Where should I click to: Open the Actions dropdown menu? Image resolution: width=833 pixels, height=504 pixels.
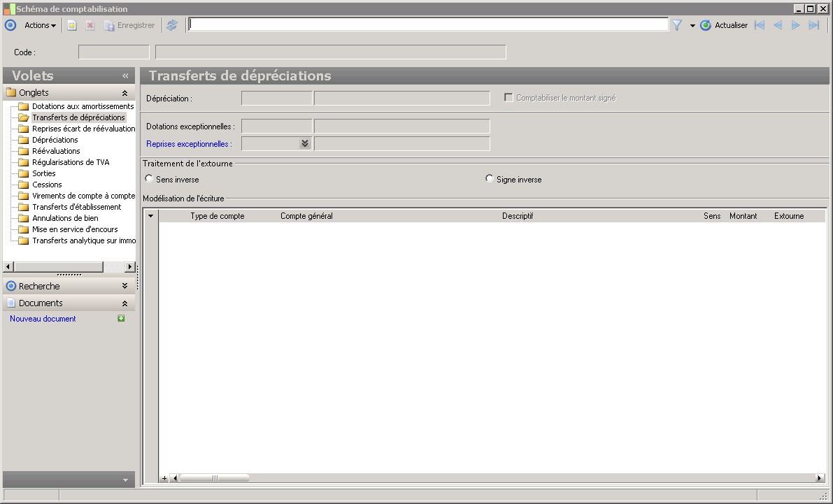click(x=40, y=25)
